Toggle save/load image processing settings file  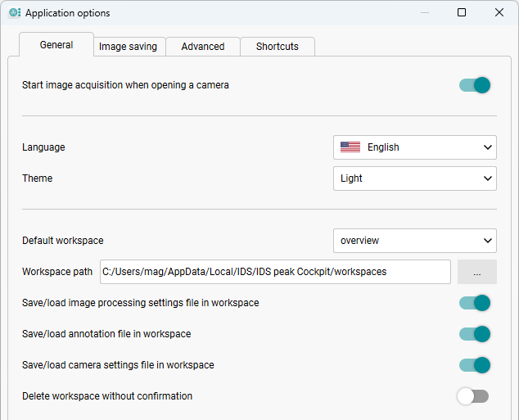(x=475, y=303)
